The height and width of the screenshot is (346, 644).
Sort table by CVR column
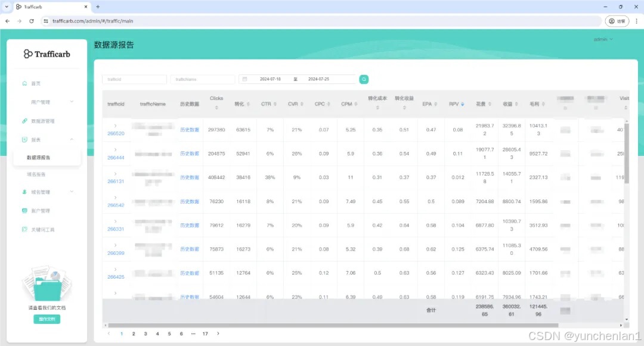pos(302,104)
